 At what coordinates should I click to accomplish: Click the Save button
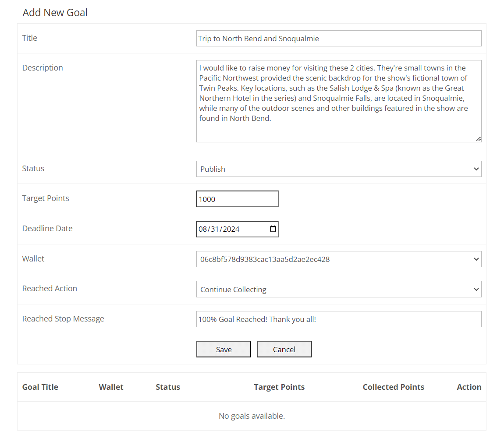(224, 350)
